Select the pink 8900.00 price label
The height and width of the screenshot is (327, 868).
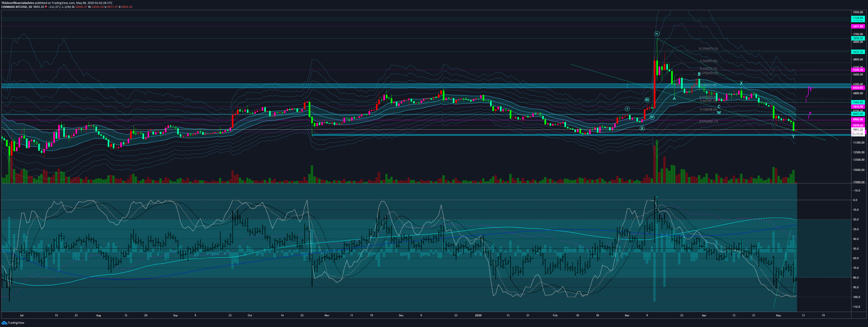pos(858,120)
